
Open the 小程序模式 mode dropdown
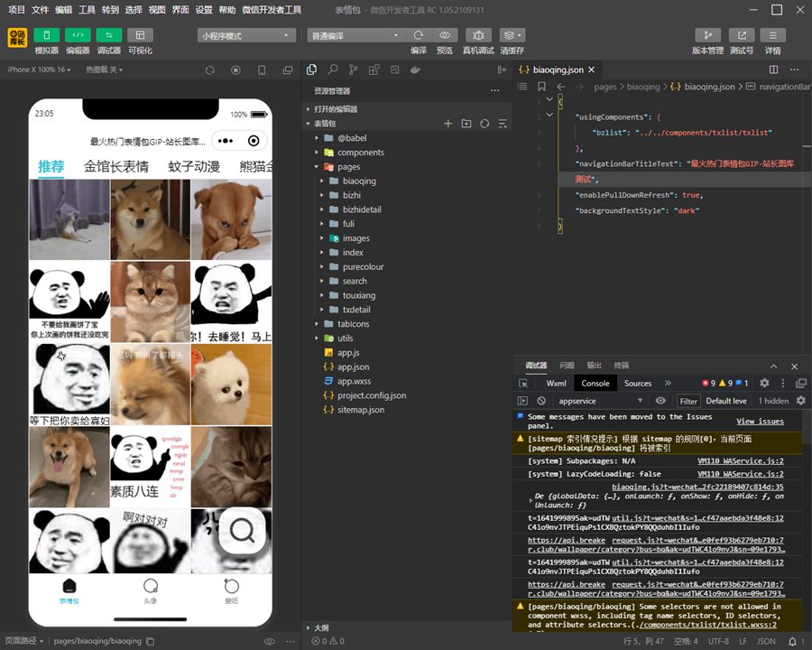coord(246,35)
